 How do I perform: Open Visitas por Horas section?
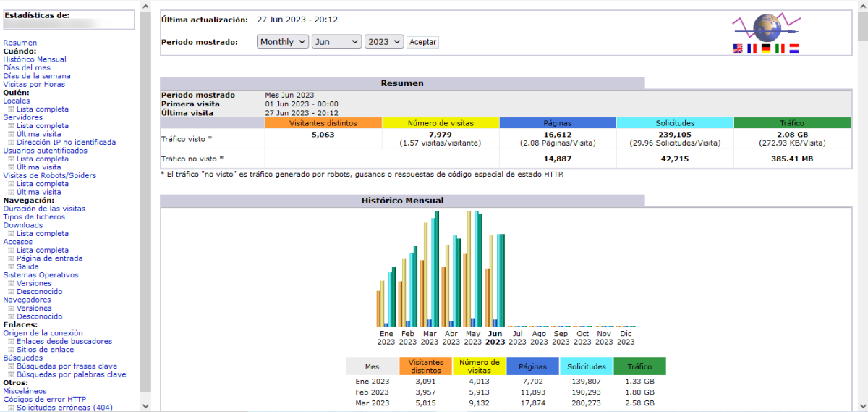tap(34, 85)
